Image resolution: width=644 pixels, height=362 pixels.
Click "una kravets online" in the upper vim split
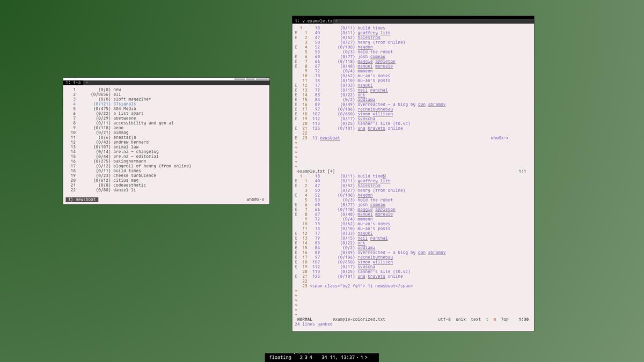click(x=380, y=128)
